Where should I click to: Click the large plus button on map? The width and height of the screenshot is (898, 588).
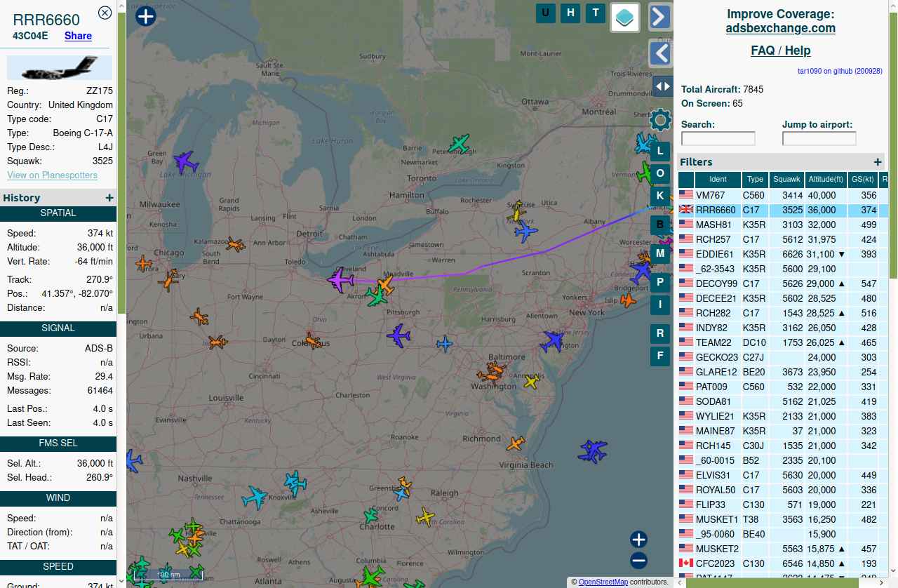[x=145, y=16]
